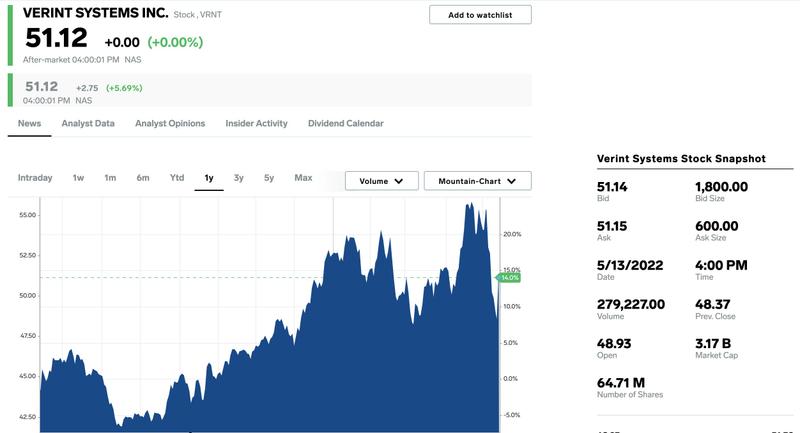
Task: Open the Volume dropdown
Action: tap(382, 181)
